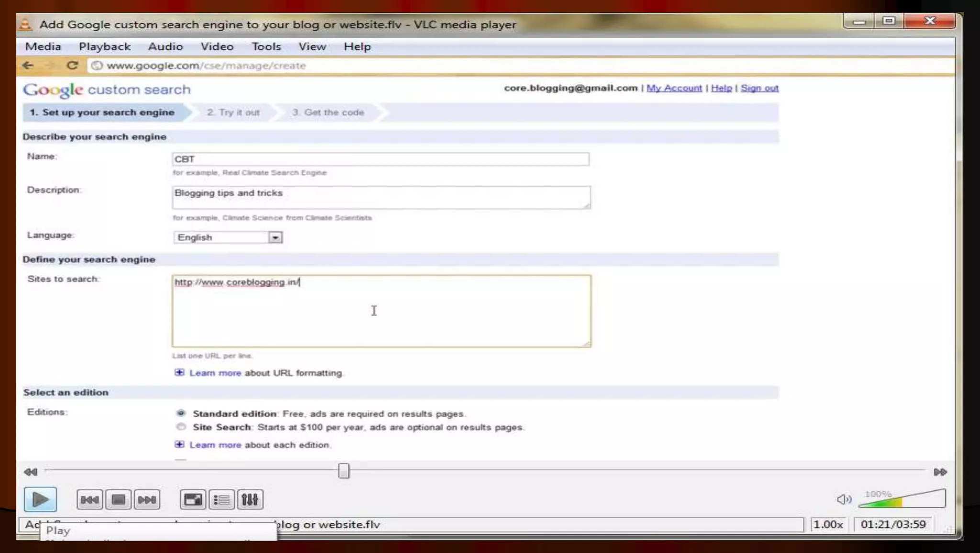Viewport: 980px width, 553px height.
Task: Select the Site Search radio button
Action: [x=181, y=427]
